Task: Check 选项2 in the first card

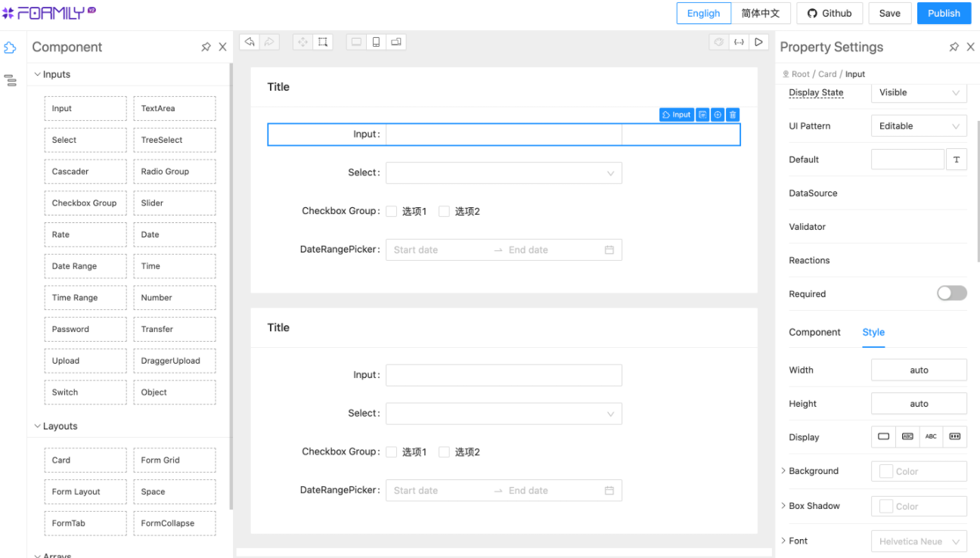Action: pyautogui.click(x=445, y=212)
